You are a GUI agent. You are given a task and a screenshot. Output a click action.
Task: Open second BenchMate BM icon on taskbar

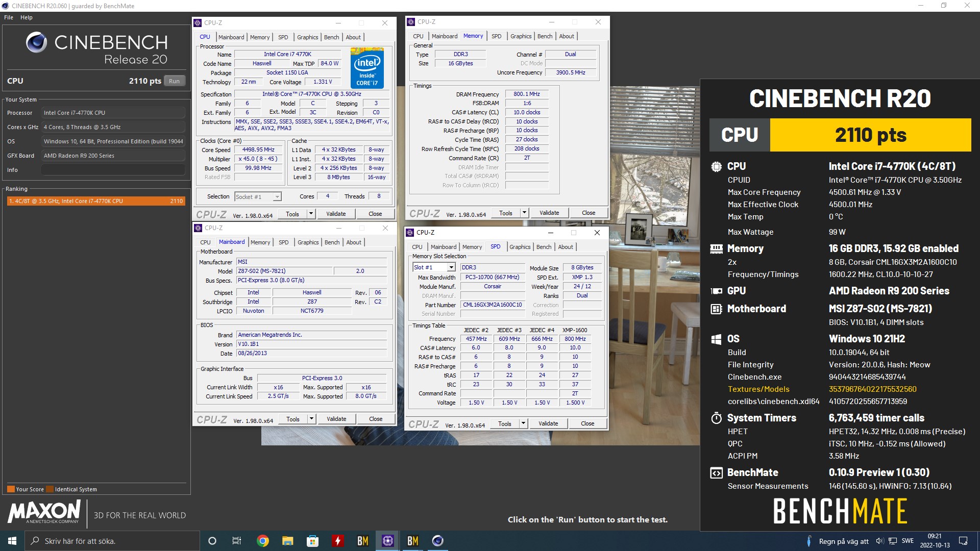(412, 541)
